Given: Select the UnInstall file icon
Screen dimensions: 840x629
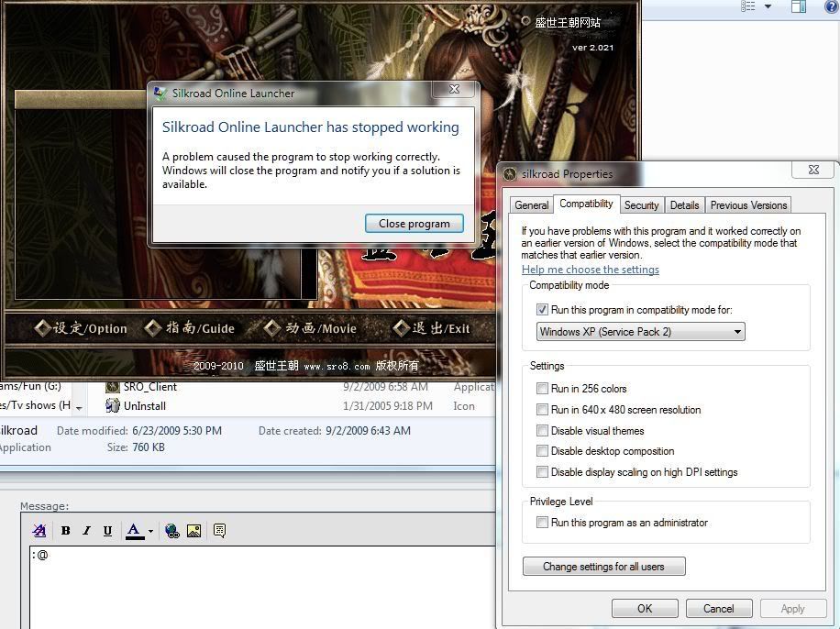Looking at the screenshot, I should point(113,405).
